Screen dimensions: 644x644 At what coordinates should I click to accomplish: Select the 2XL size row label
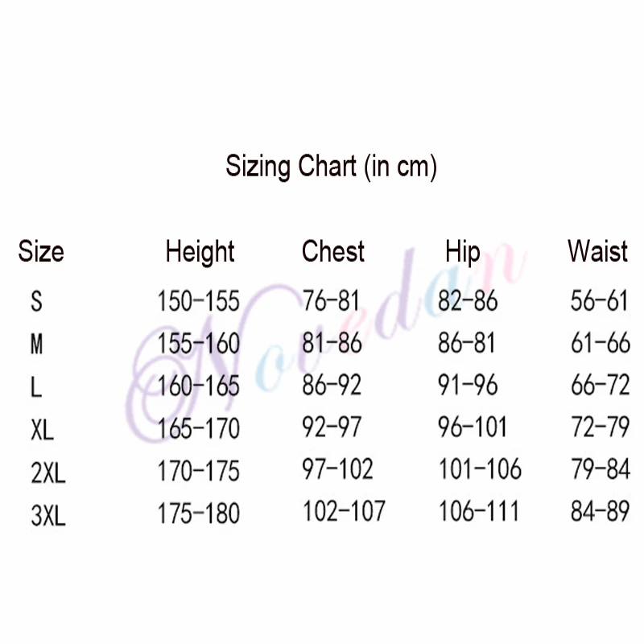(47, 473)
